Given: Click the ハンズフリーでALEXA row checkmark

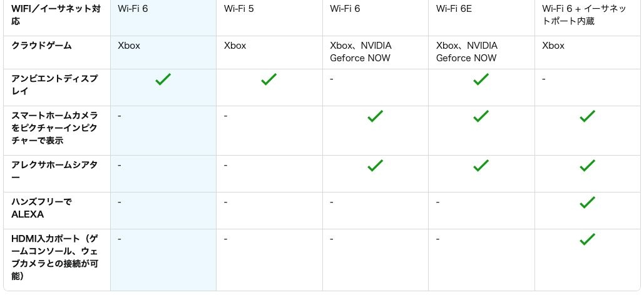Looking at the screenshot, I should 587,202.
